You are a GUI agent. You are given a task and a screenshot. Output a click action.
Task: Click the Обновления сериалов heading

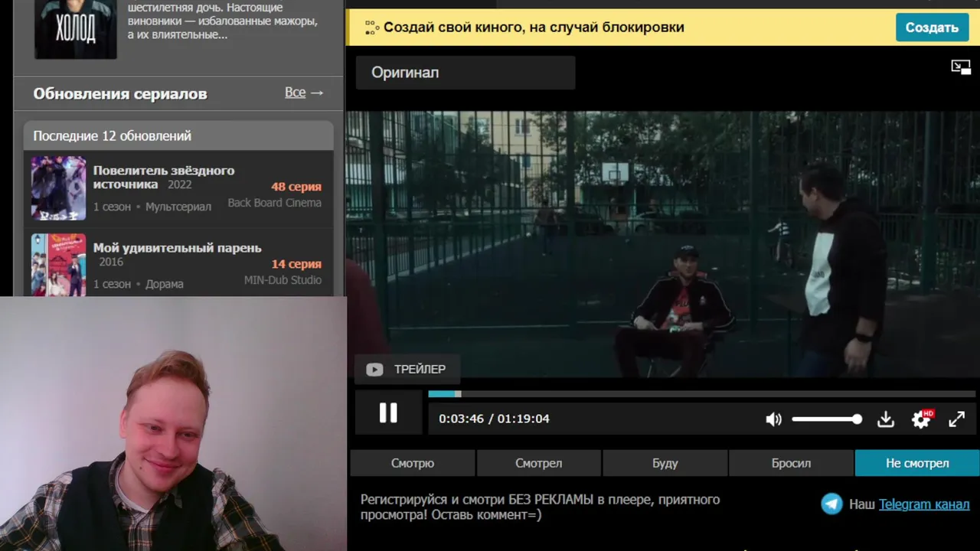120,93
